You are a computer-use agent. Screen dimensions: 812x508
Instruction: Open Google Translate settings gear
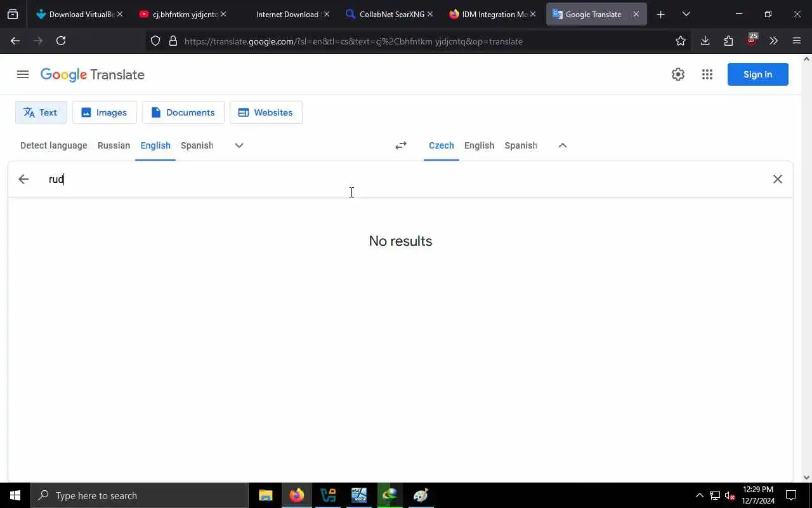coord(678,74)
